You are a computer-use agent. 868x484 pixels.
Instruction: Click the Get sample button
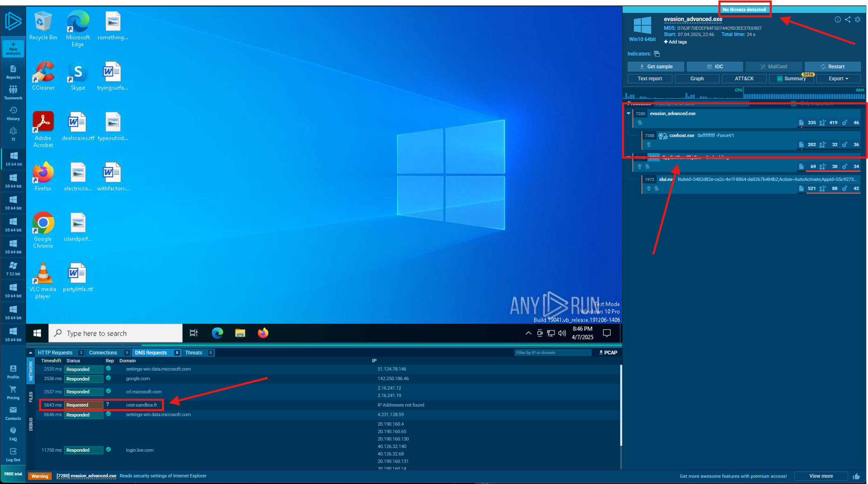click(656, 67)
